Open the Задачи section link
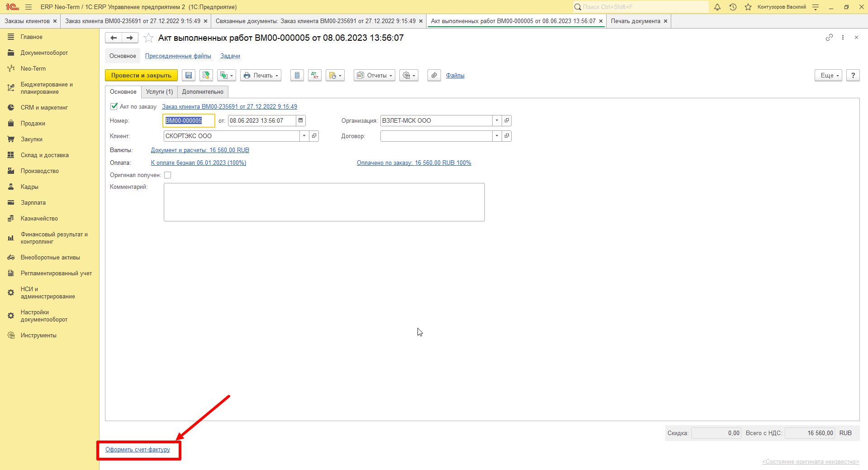The width and height of the screenshot is (868, 470). pos(230,56)
